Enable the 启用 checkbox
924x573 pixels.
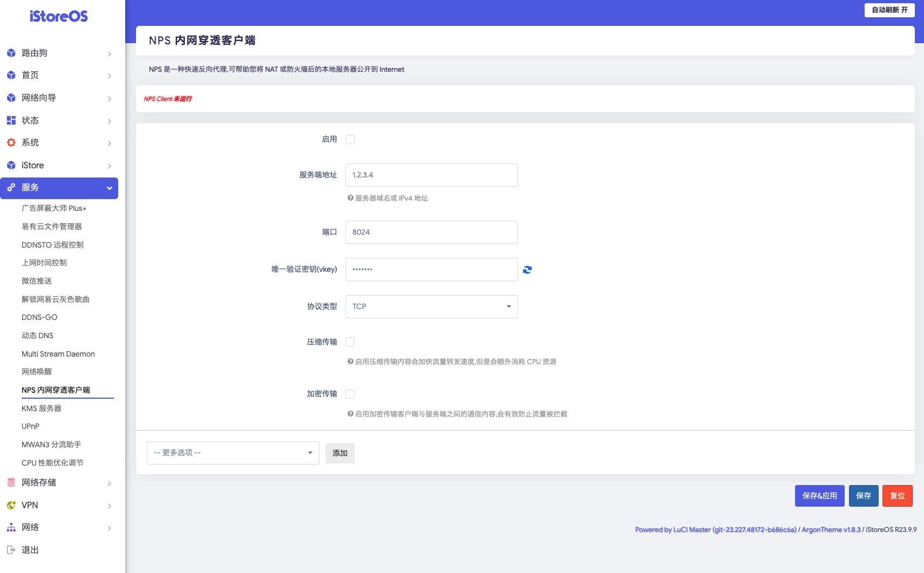point(350,139)
